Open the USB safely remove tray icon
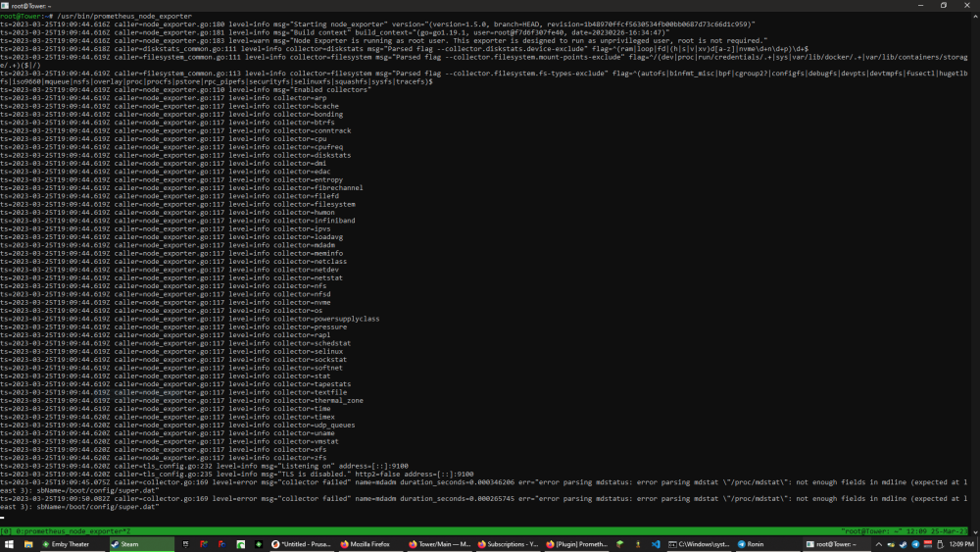 (x=940, y=544)
